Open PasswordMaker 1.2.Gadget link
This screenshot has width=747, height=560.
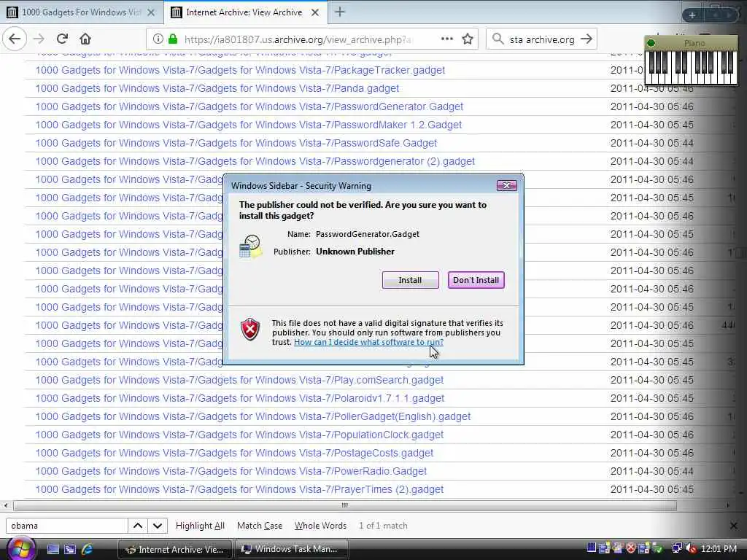[249, 125]
